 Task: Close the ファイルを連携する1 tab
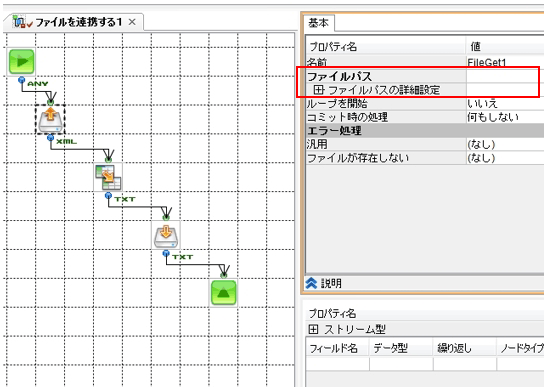(x=132, y=22)
